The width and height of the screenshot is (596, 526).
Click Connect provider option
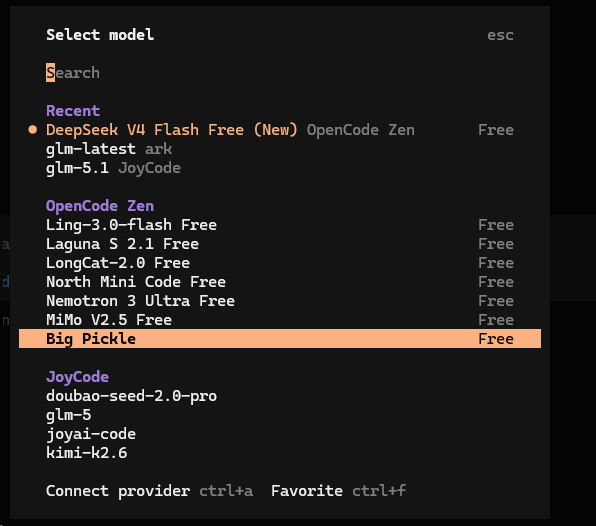click(118, 491)
